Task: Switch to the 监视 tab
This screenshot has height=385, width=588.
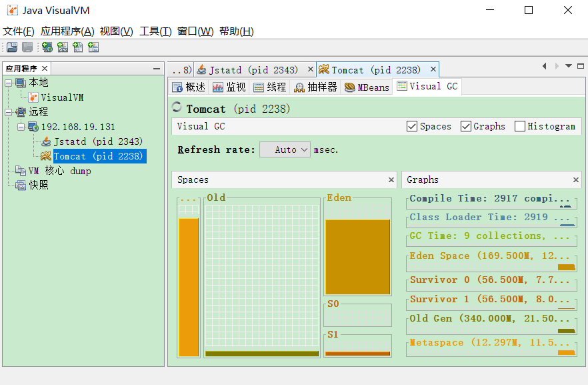Action: [x=229, y=87]
